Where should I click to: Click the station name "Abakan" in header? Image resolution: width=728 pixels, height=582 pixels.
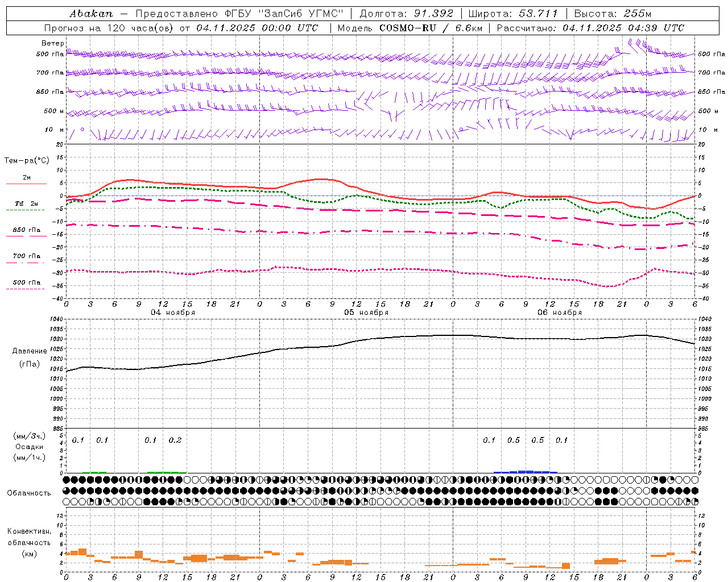click(91, 14)
